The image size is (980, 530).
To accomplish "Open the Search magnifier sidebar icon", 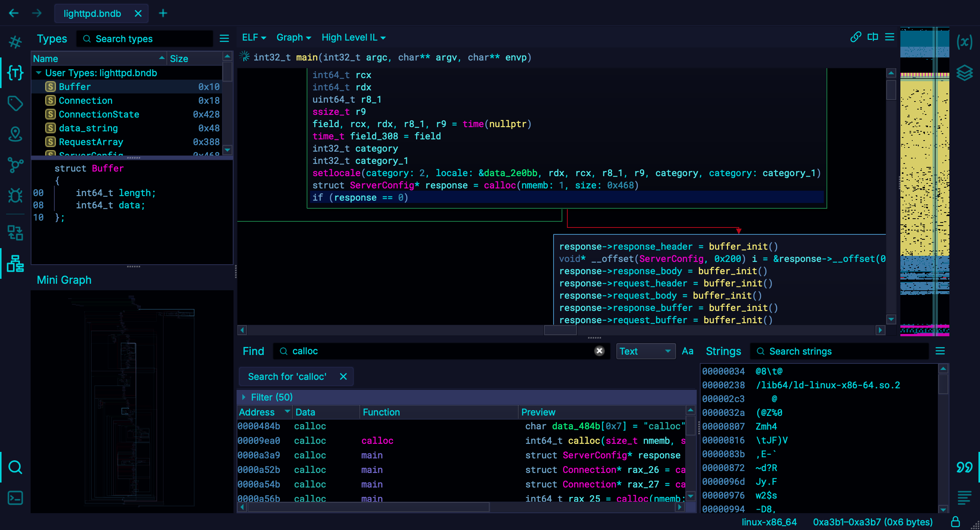I will pos(15,467).
